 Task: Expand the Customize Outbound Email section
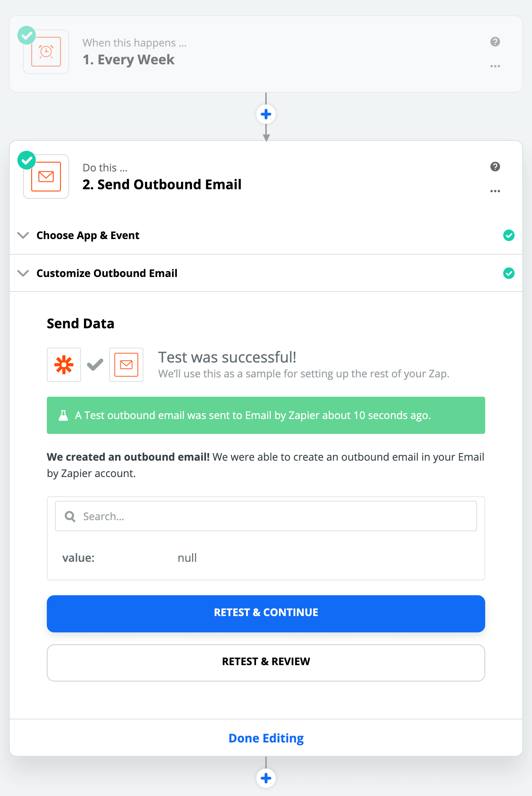107,273
